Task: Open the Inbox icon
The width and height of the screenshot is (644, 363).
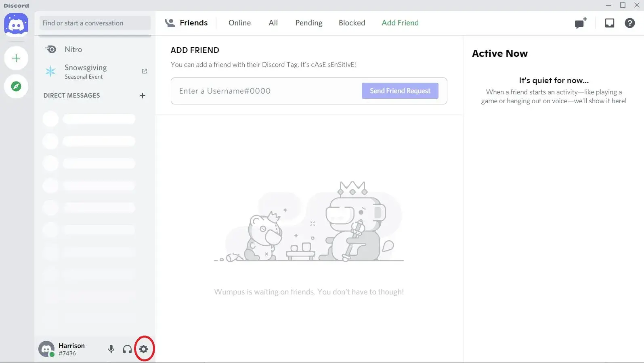Action: [609, 23]
